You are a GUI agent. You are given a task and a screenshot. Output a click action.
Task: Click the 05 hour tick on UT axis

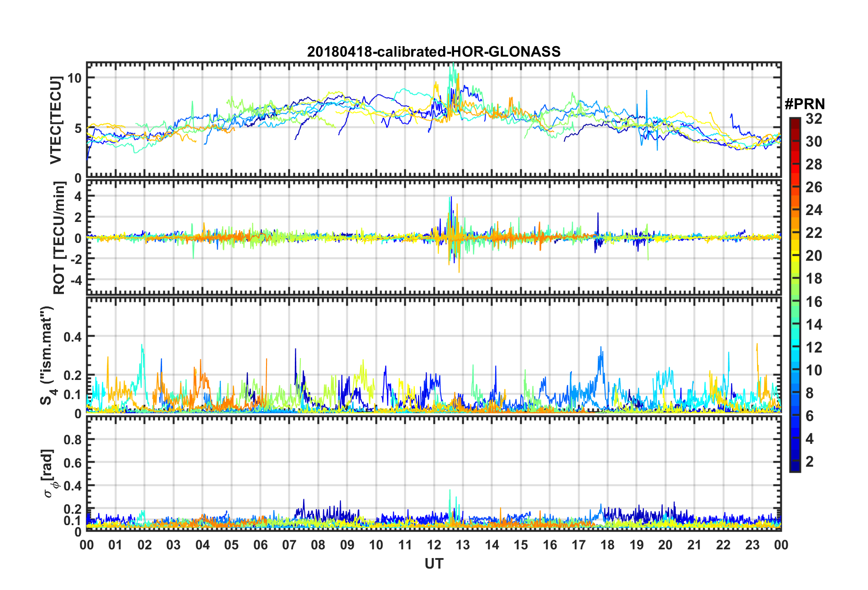[231, 545]
